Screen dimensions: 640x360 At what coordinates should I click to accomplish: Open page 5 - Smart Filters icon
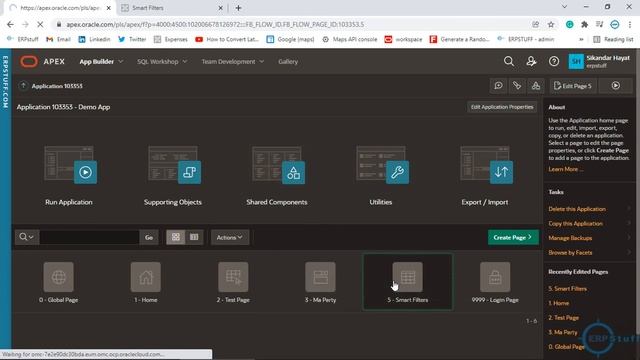(408, 277)
